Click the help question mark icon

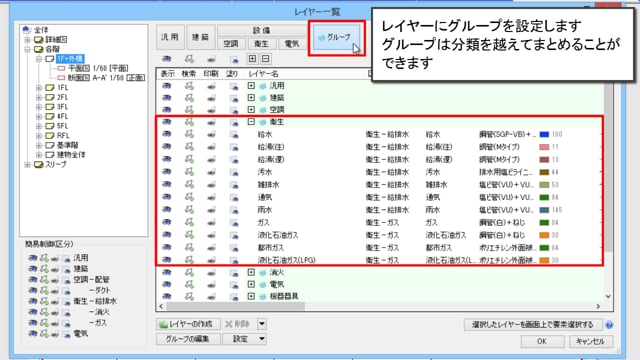609,325
